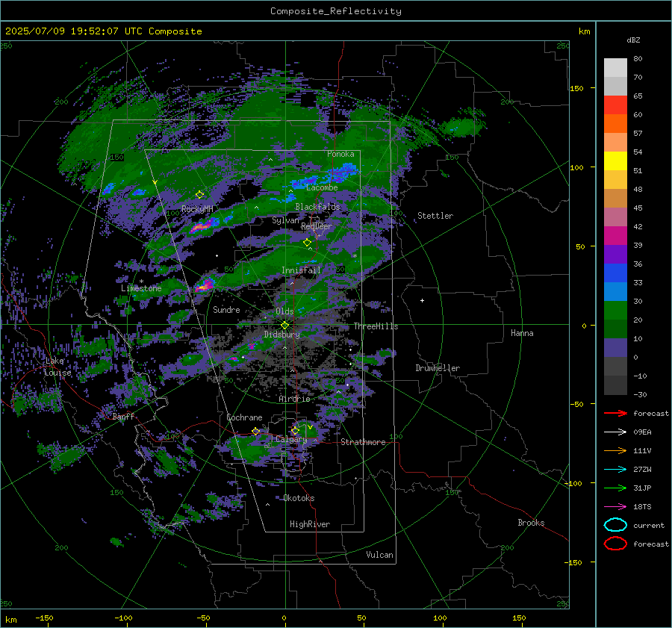Click the Limestone label on map

click(x=141, y=288)
